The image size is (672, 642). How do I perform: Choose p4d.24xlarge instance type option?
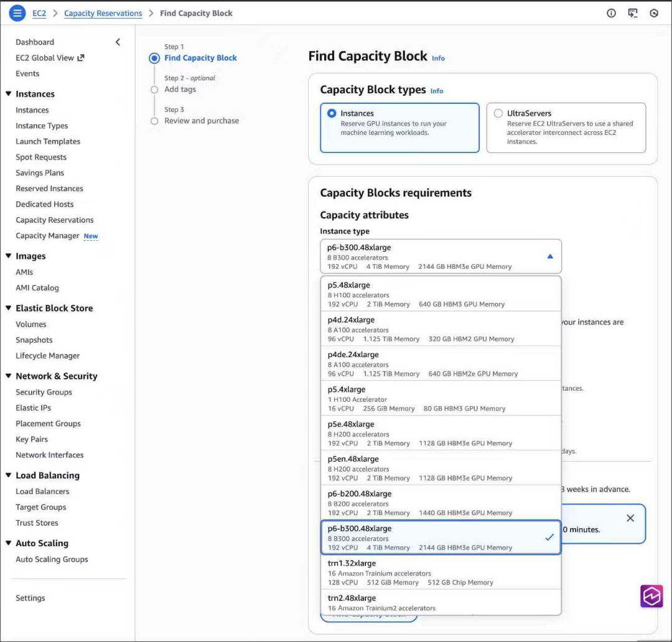(x=441, y=328)
